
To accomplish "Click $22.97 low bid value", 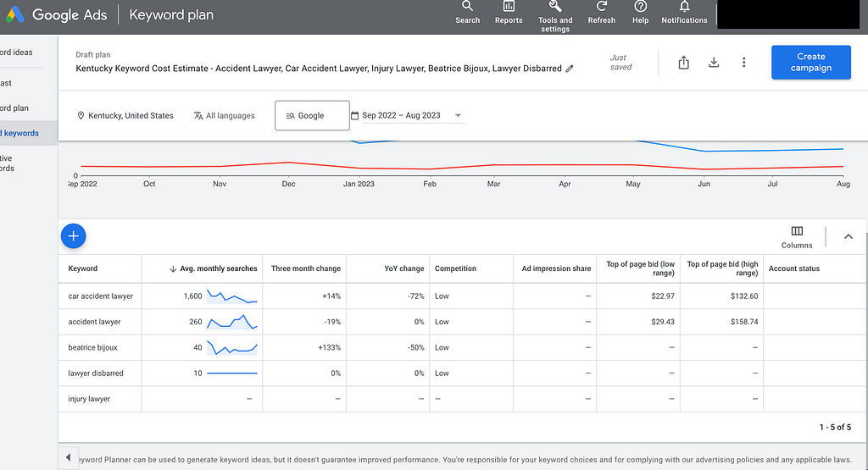I will (663, 296).
